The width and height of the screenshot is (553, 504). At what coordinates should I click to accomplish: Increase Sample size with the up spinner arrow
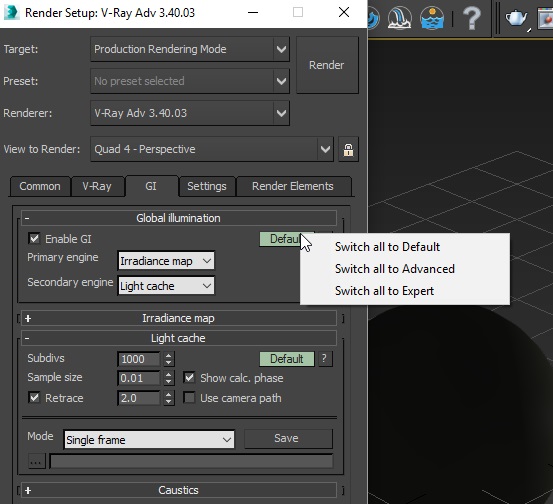tap(169, 375)
